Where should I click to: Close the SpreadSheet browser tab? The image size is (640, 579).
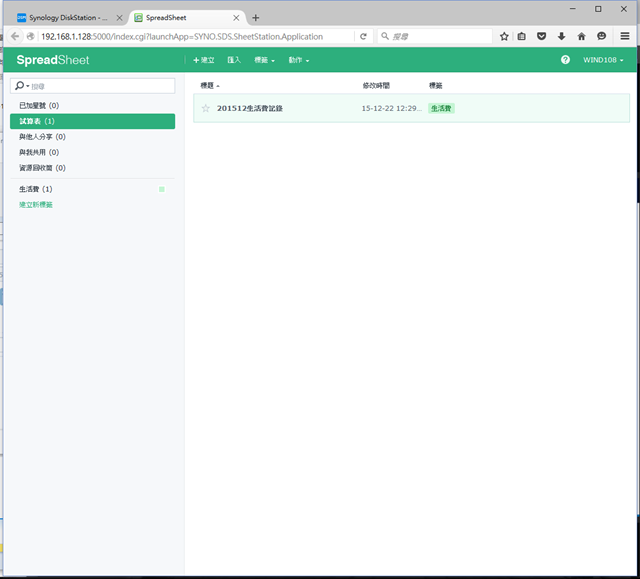point(236,18)
